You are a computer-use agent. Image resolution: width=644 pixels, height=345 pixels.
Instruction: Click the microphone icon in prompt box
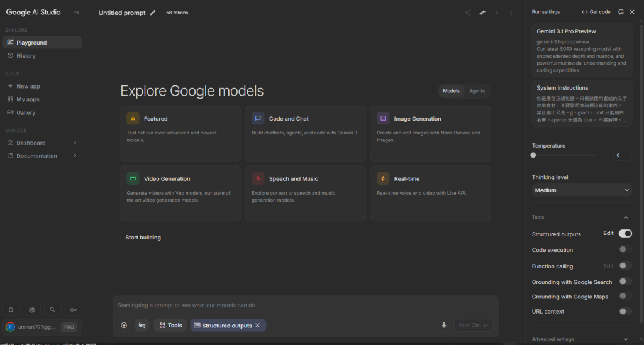tap(444, 326)
